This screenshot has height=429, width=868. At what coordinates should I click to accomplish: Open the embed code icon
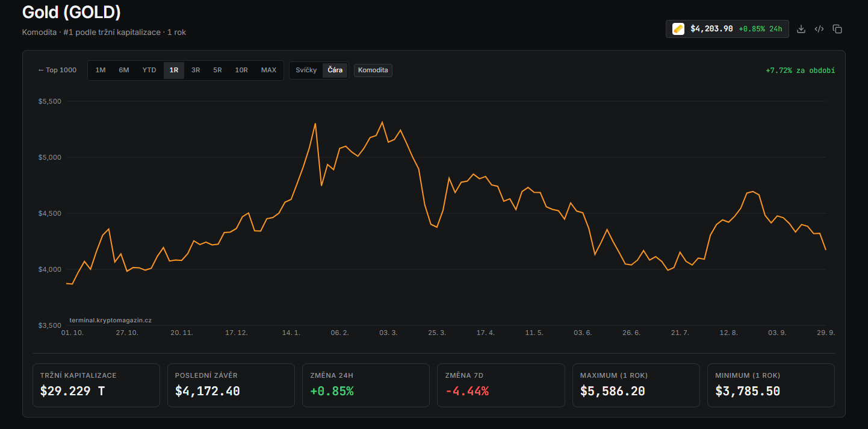click(x=819, y=29)
